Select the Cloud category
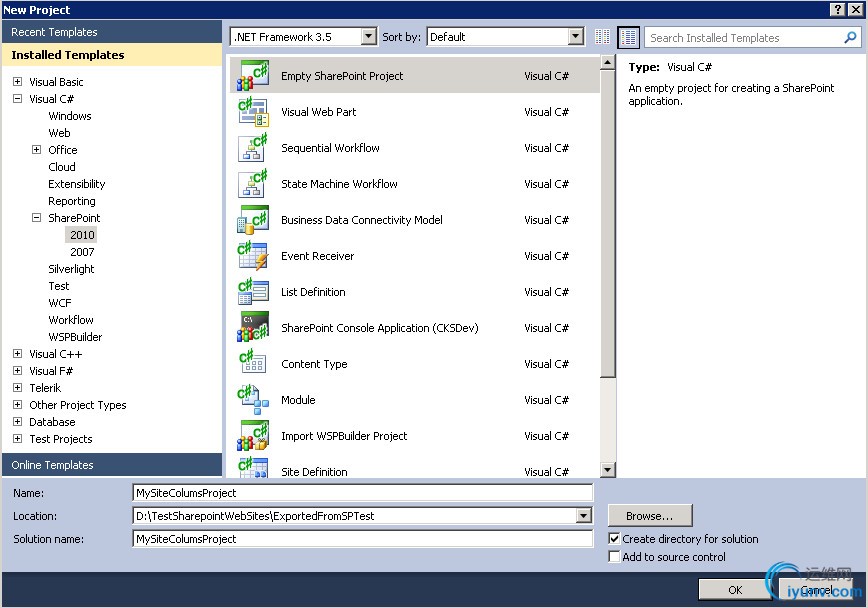Viewport: 868px width, 608px height. pos(62,167)
